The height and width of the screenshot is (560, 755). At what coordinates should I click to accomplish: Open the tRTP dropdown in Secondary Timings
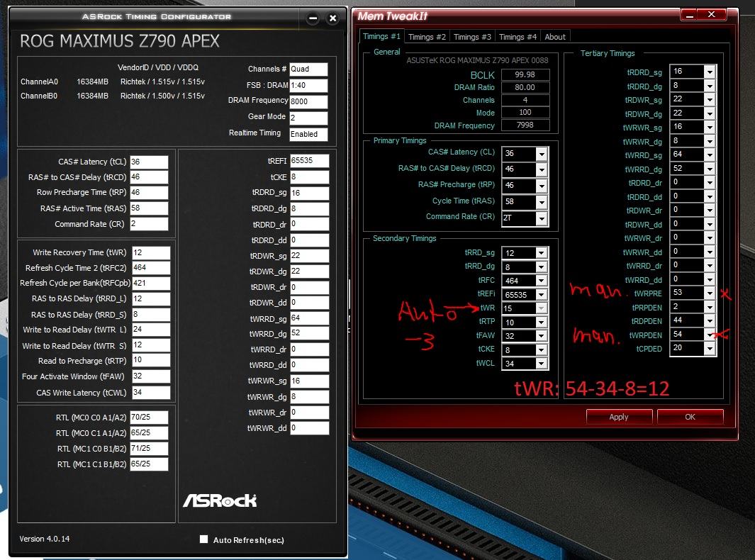[x=541, y=322]
